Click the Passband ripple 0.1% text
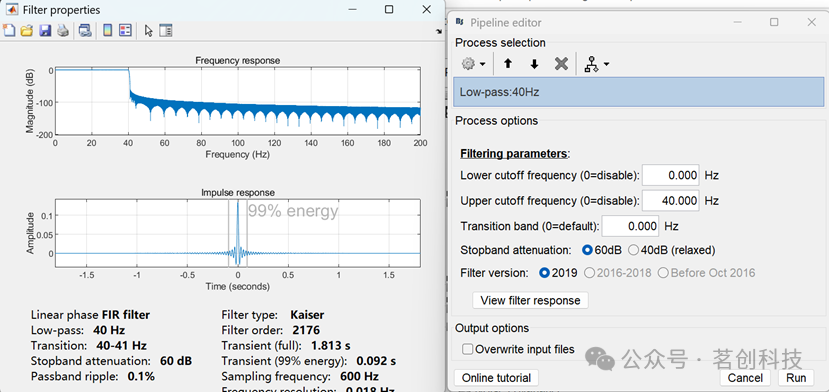Screen dimensions: 829x392 pyautogui.click(x=93, y=377)
